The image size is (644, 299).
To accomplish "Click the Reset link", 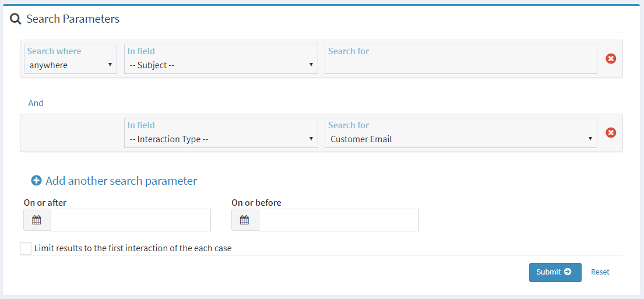I will click(x=600, y=272).
